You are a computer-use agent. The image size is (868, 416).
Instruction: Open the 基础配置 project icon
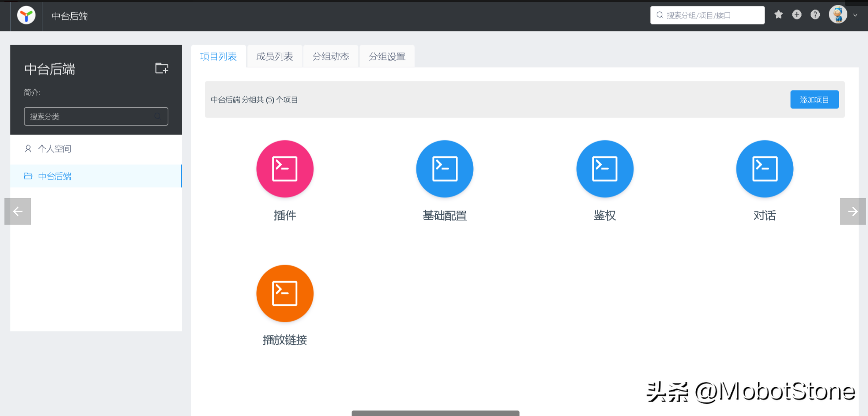tap(444, 169)
